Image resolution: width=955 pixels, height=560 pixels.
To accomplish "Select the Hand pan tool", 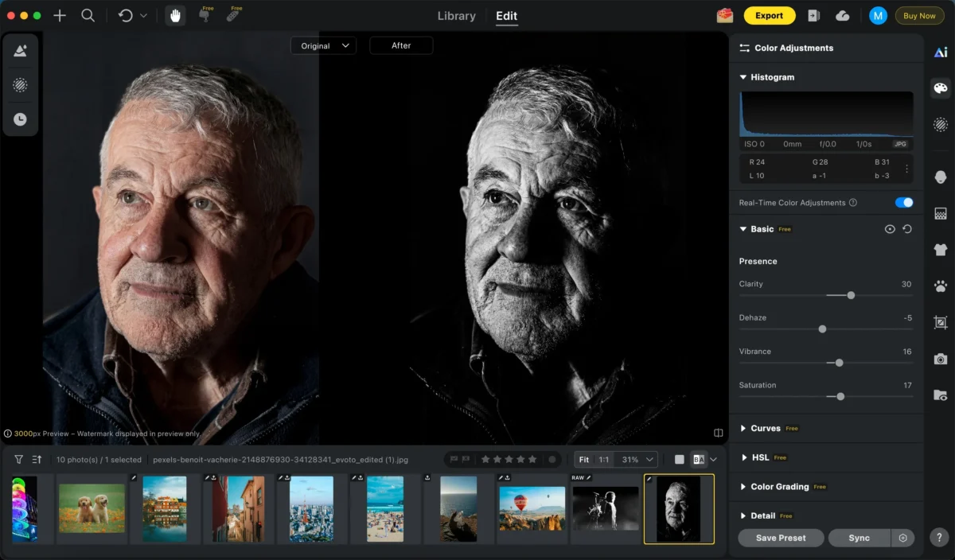I will click(x=175, y=16).
